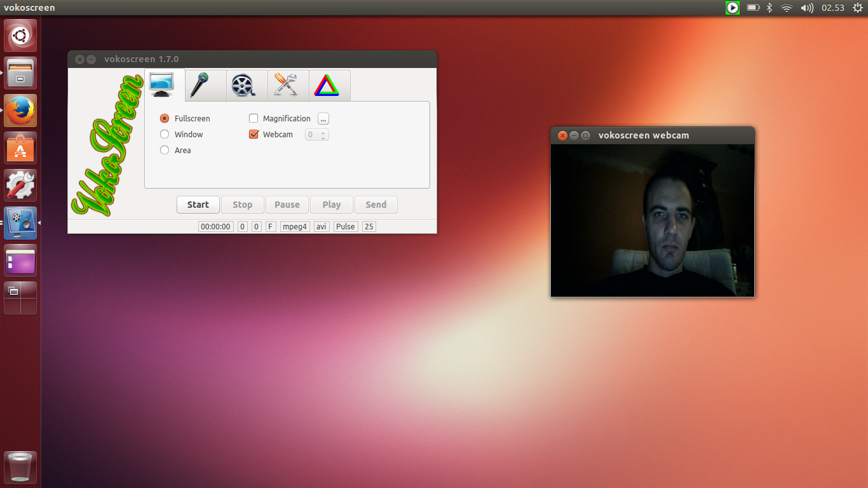Viewport: 868px width, 488px height.
Task: Launch Firefox from the launcher
Action: pos(20,111)
